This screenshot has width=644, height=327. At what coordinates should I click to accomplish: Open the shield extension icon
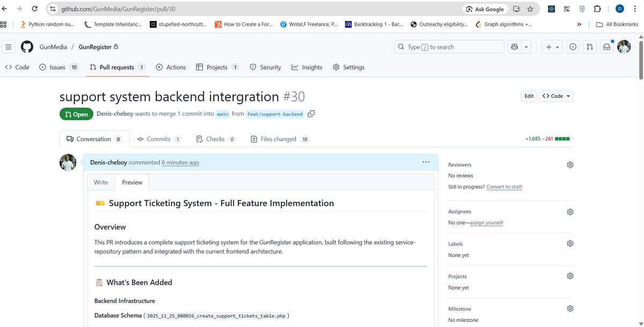pyautogui.click(x=582, y=9)
